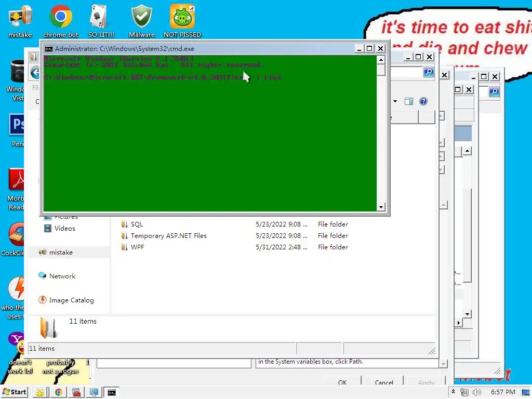Click '11 items' in the Explorer status bar
The width and height of the screenshot is (532, 399).
tap(42, 349)
